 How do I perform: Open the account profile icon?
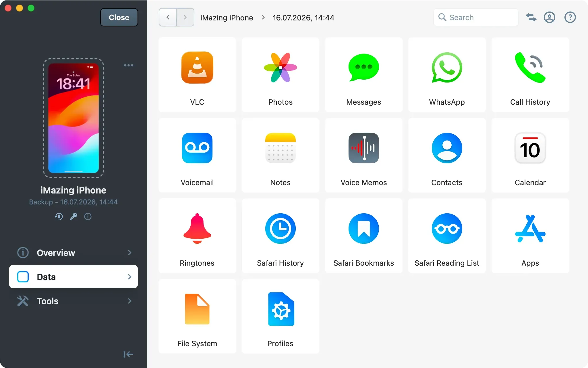coord(550,18)
